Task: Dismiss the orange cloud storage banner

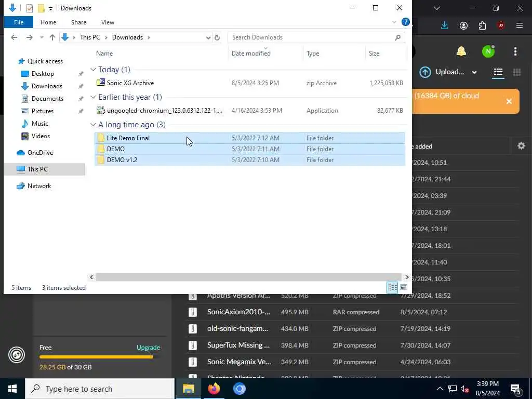Action: 509,101
